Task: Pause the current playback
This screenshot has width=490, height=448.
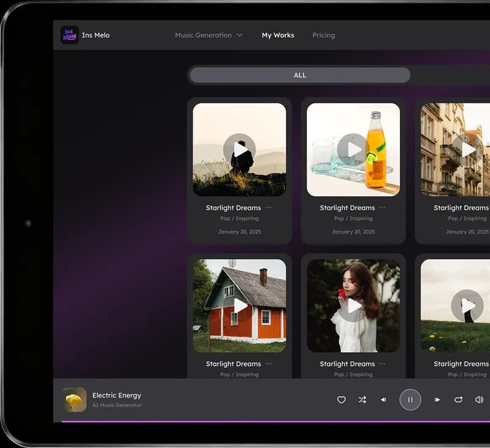Action: coord(410,400)
